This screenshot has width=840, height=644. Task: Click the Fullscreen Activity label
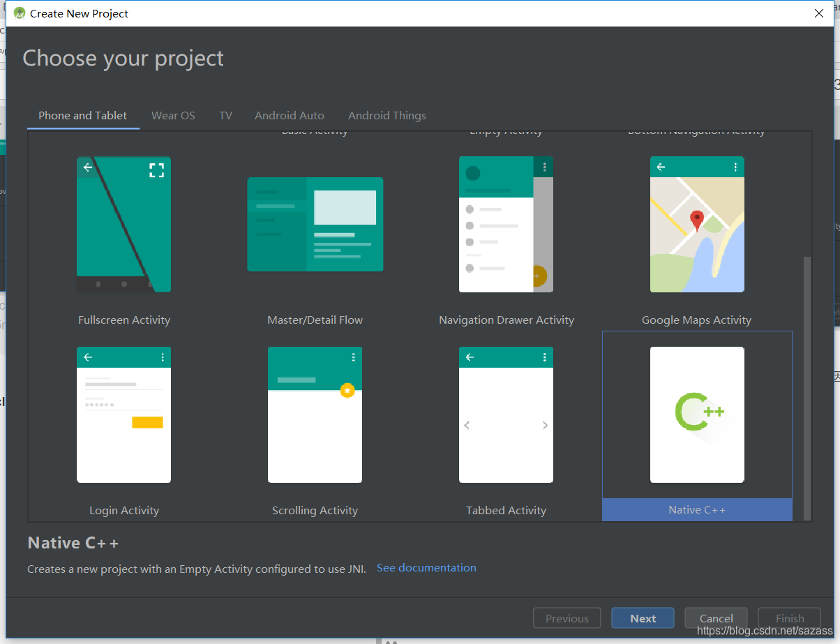[x=124, y=320]
